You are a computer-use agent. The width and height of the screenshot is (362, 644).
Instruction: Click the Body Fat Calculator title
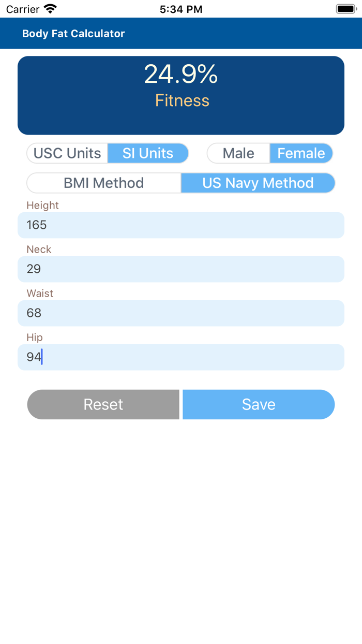[x=73, y=33]
